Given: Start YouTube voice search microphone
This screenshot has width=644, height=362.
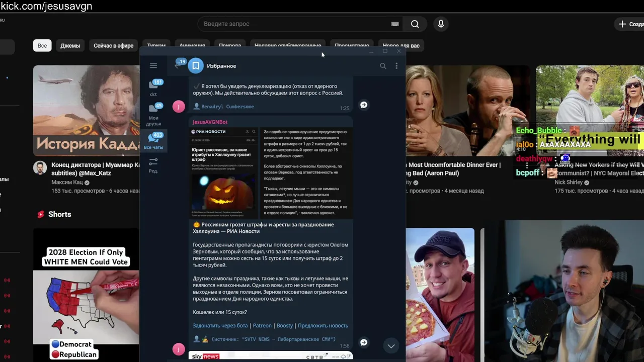Looking at the screenshot, I should [x=441, y=24].
